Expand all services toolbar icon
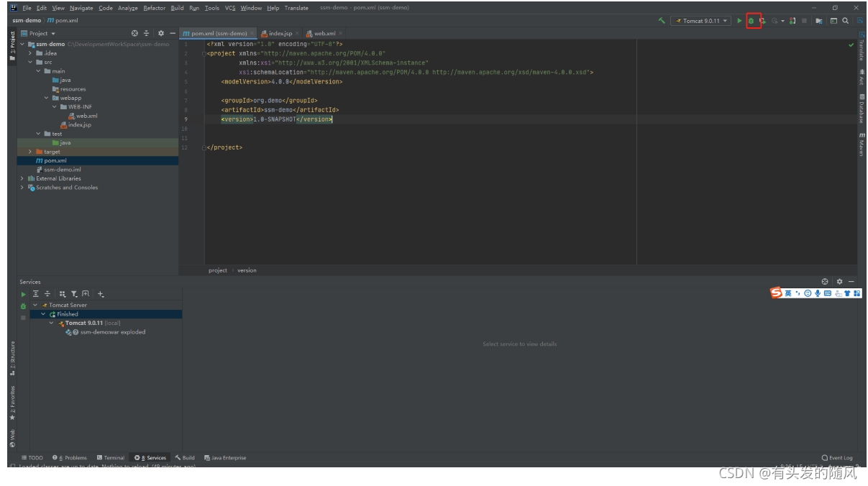This screenshot has width=868, height=486. [x=36, y=294]
